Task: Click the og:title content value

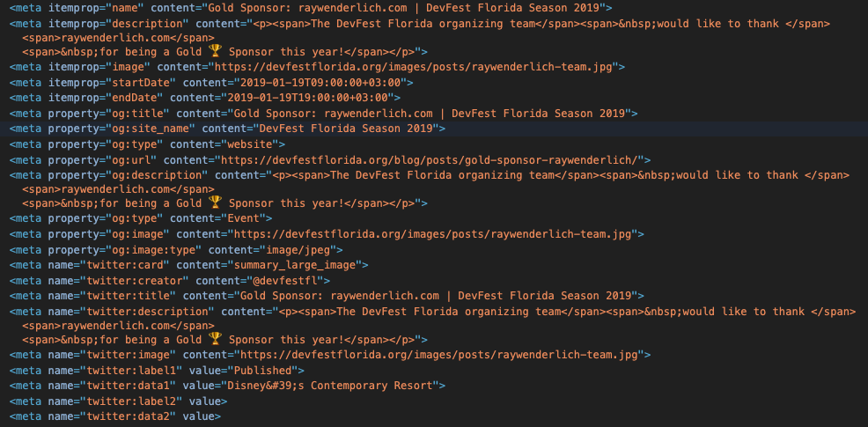Action: pyautogui.click(x=430, y=114)
